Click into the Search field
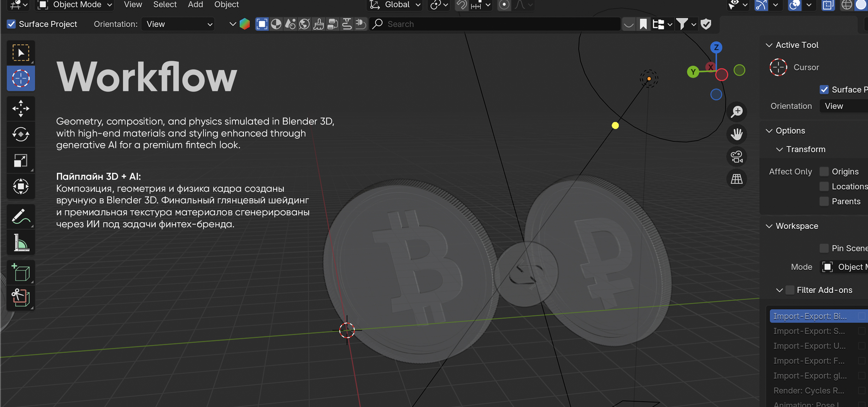Image resolution: width=868 pixels, height=407 pixels. tap(495, 24)
